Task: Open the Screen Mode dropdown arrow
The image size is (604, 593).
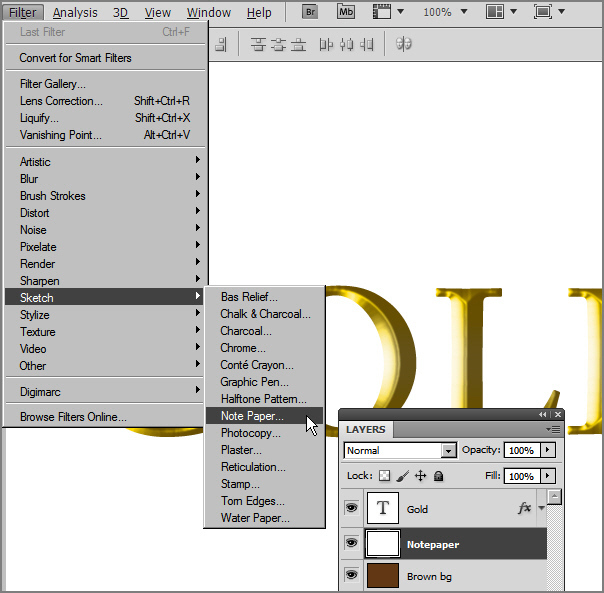Action: coord(562,12)
